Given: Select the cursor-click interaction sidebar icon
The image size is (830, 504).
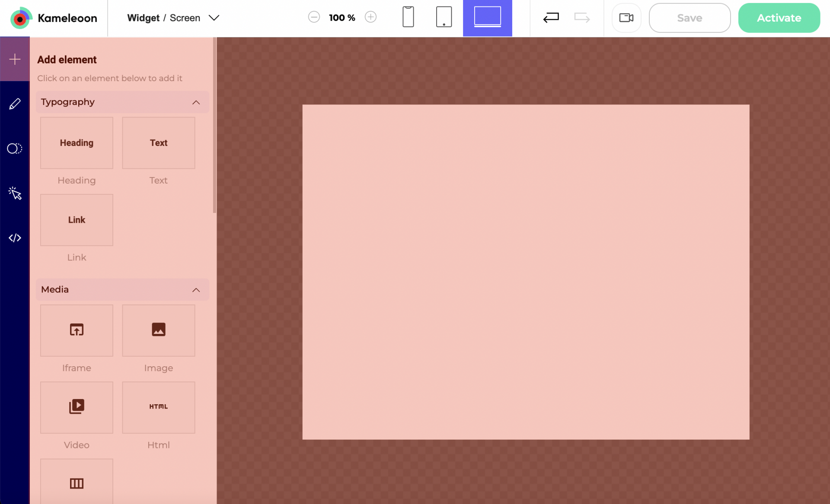Looking at the screenshot, I should point(15,193).
